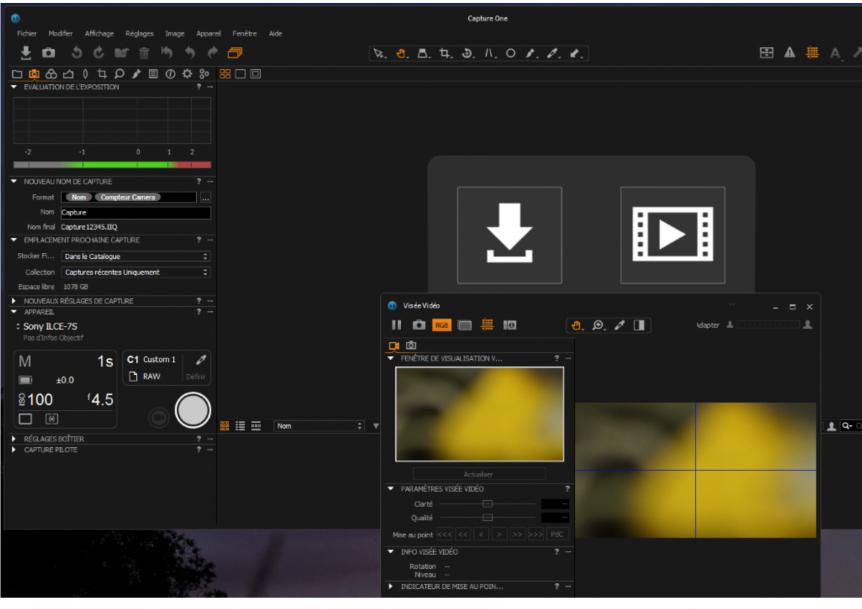Open the orange video tab in Visée Vidéo

[x=394, y=346]
